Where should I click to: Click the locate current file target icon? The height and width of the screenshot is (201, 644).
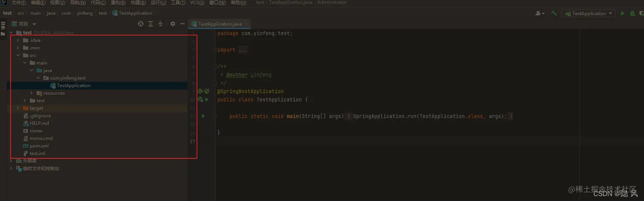tap(141, 24)
